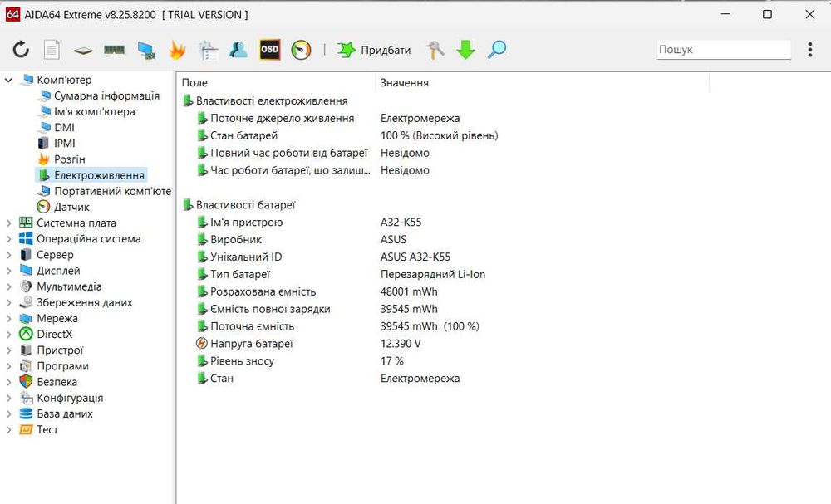Open the IPMI tree item

click(65, 144)
